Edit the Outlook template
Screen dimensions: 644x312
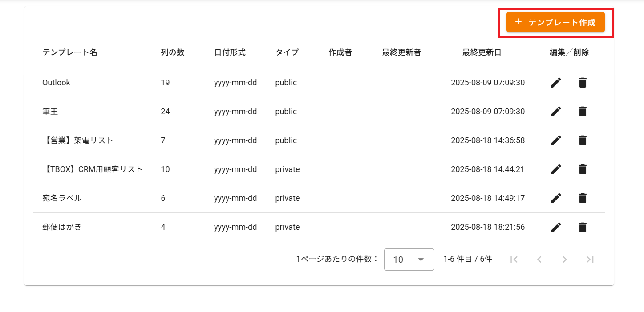pos(556,83)
